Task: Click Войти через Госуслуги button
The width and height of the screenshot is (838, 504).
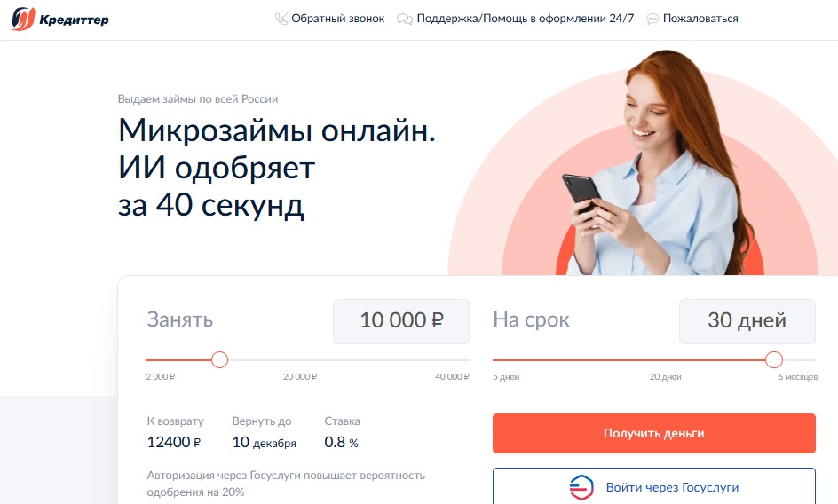Action: [x=654, y=486]
